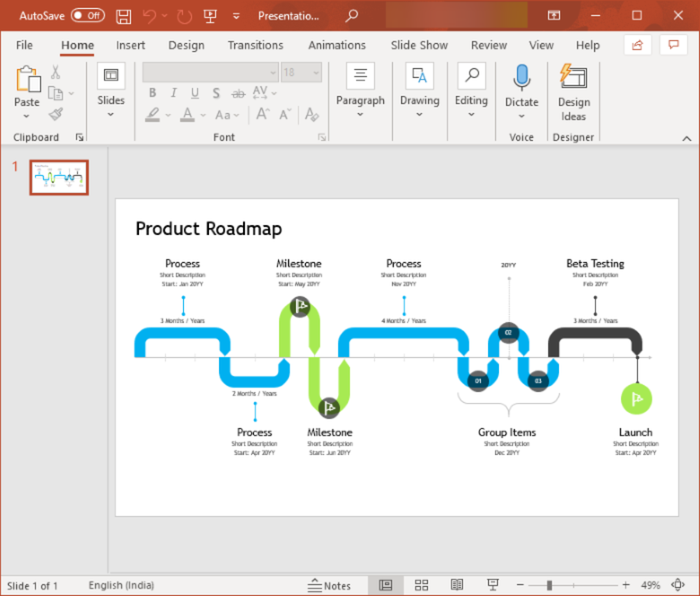The width and height of the screenshot is (700, 596).
Task: Open Reading View from status bar
Action: 457,585
